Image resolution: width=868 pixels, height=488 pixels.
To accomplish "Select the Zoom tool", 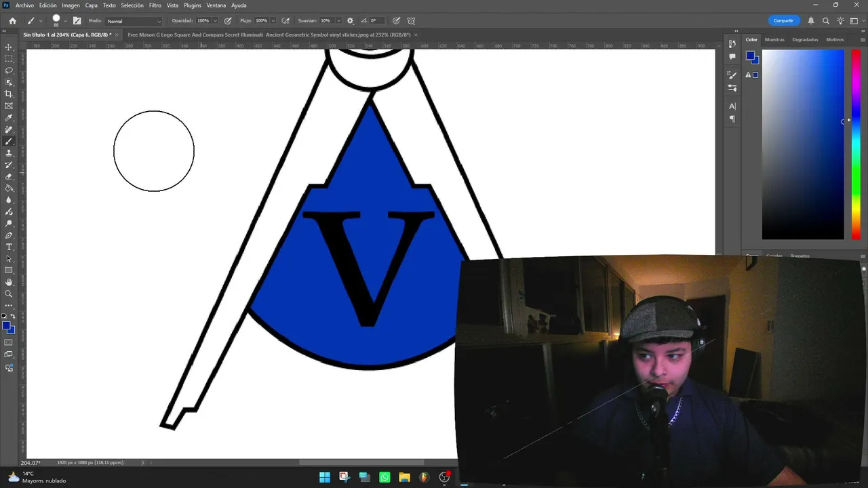I will [x=9, y=293].
